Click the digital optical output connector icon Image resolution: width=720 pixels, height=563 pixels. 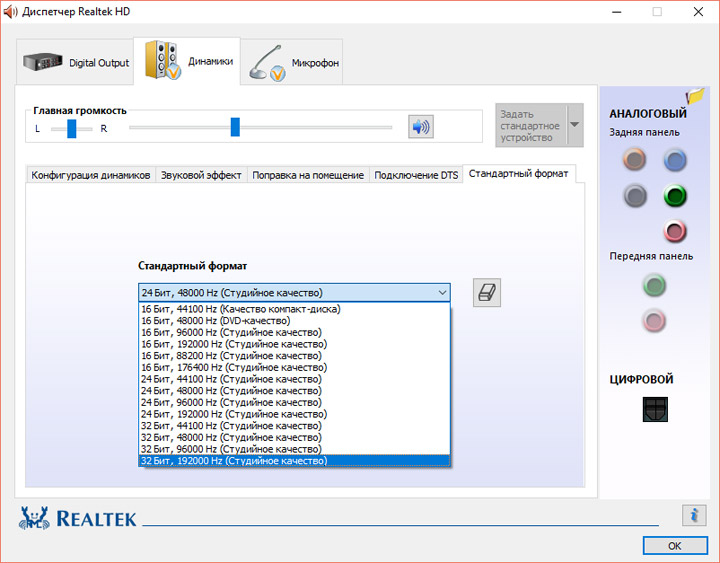pos(655,409)
